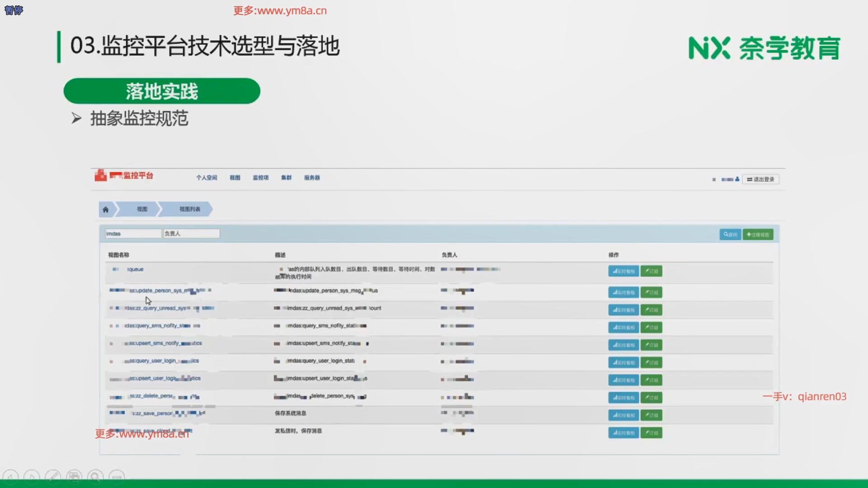Open the 集群 menu item
The height and width of the screenshot is (488, 868).
click(x=286, y=178)
